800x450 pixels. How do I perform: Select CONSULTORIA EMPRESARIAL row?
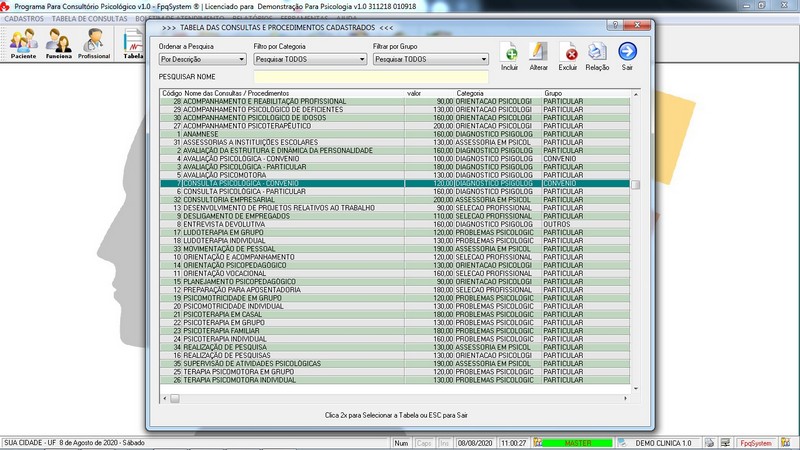395,199
